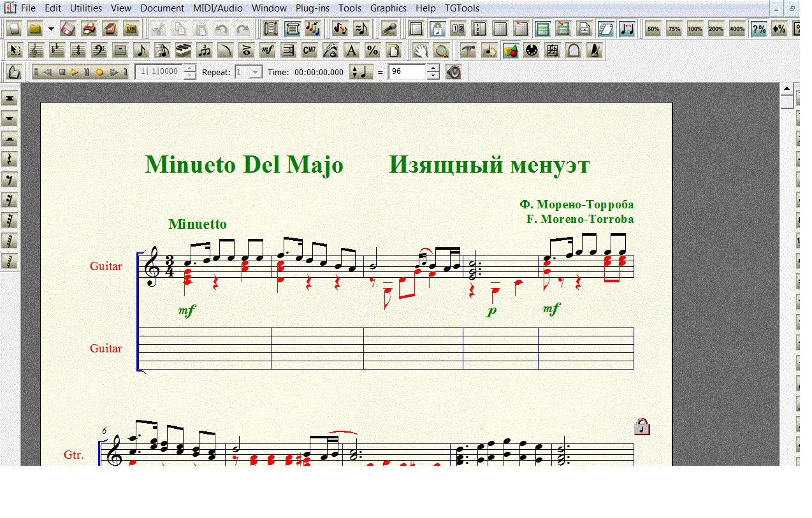Set zoom to 200%
812x518 pixels.
716,29
